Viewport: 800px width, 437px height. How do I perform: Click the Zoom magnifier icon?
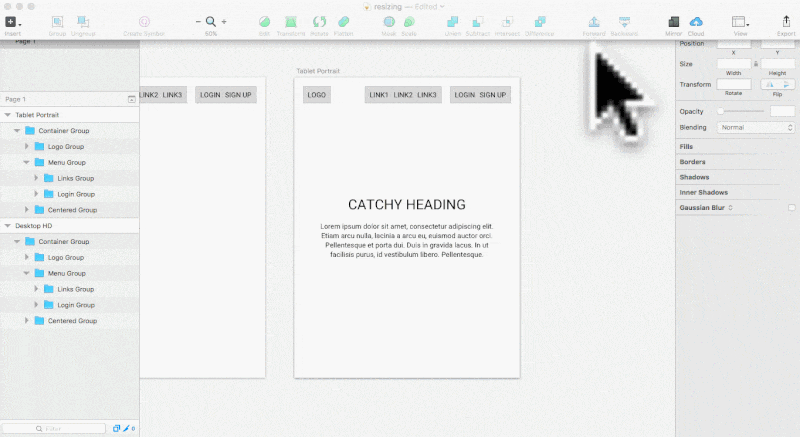(x=211, y=21)
